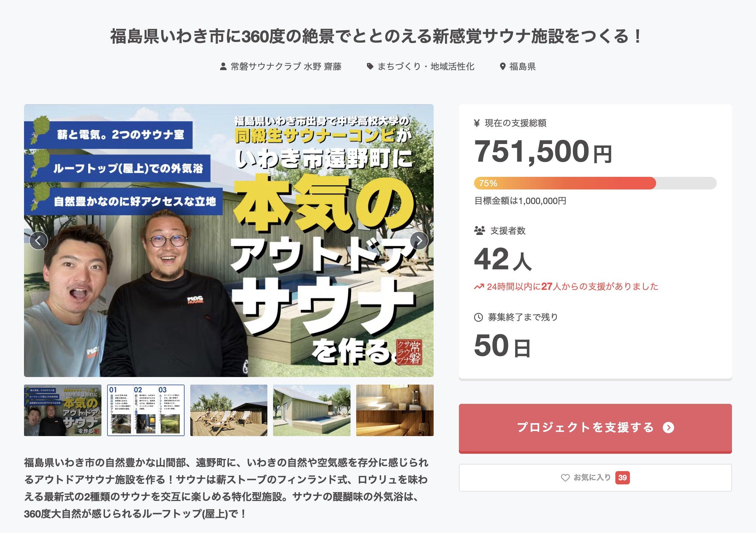Click the 75% funding progress bar
Image resolution: width=756 pixels, height=533 pixels.
[595, 183]
